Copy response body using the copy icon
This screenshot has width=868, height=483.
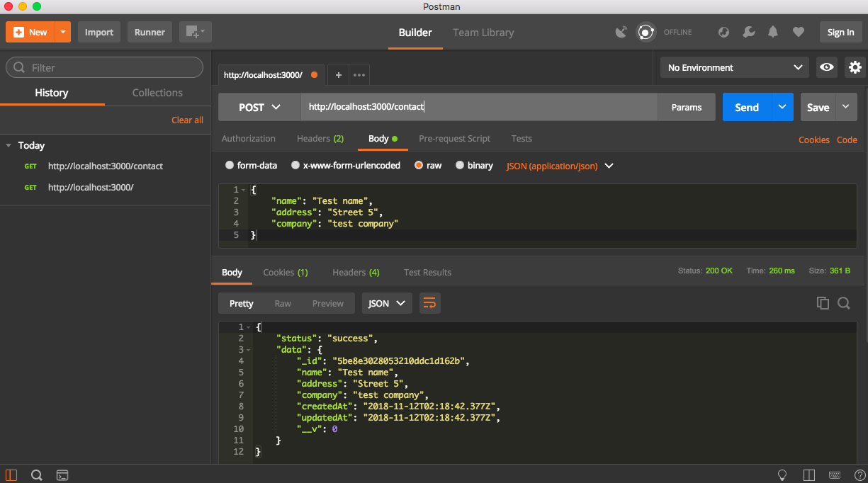pyautogui.click(x=823, y=303)
